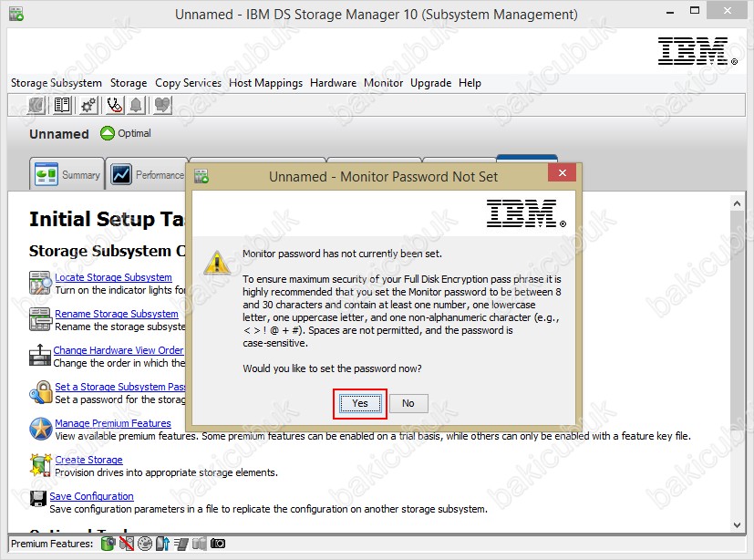
Task: Switch to the Summary tab
Action: click(67, 174)
